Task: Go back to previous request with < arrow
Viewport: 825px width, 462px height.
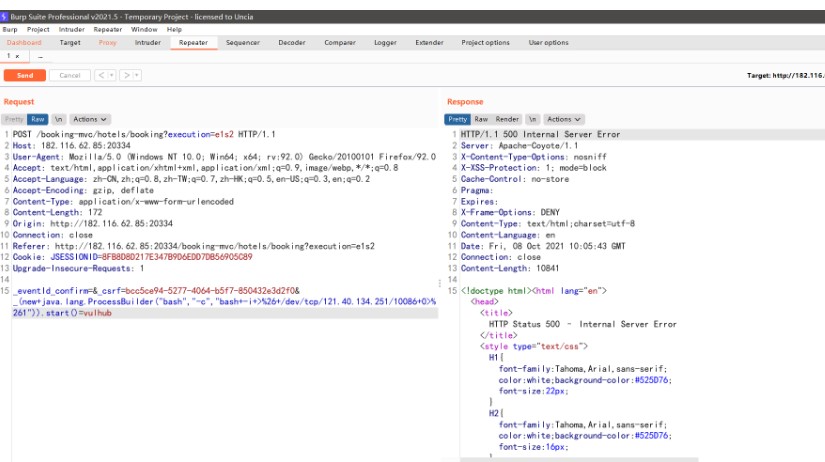Action: [x=101, y=75]
